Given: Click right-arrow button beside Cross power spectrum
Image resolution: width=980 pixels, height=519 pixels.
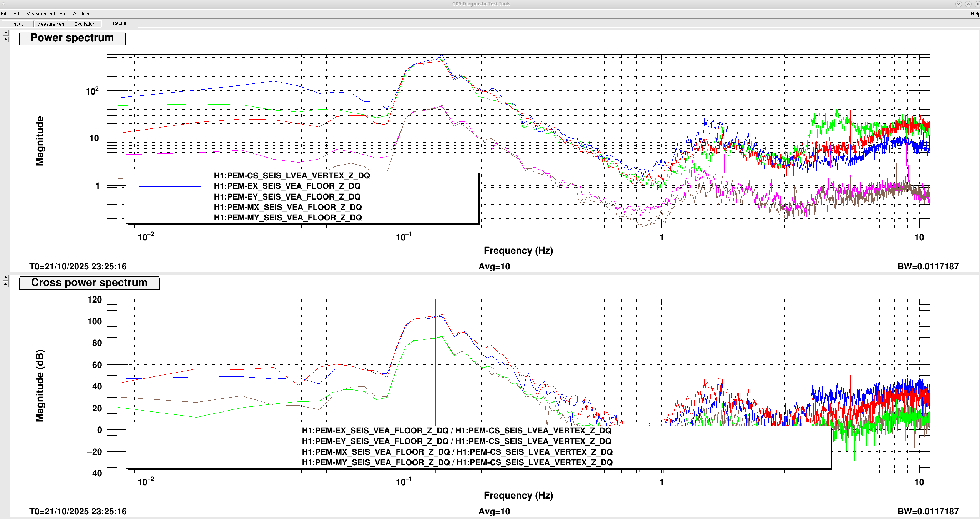Looking at the screenshot, I should point(5,277).
